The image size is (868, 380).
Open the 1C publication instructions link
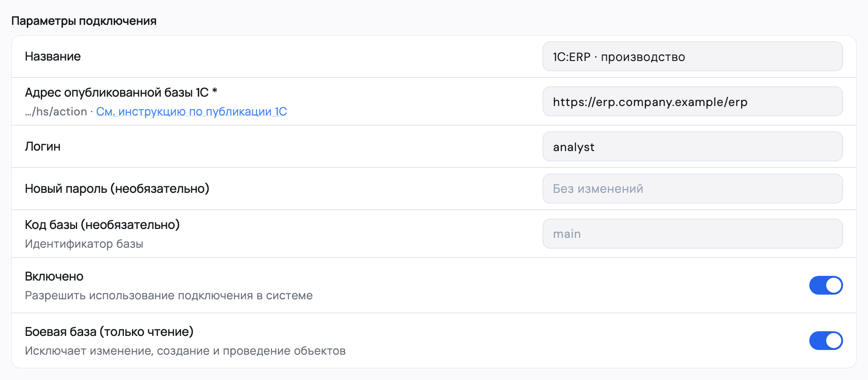point(191,112)
